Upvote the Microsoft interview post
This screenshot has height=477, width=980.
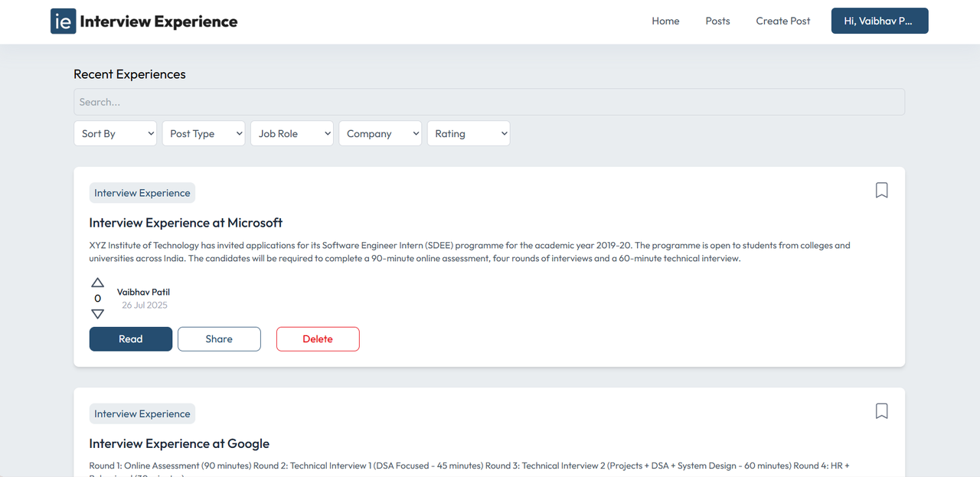click(x=97, y=283)
